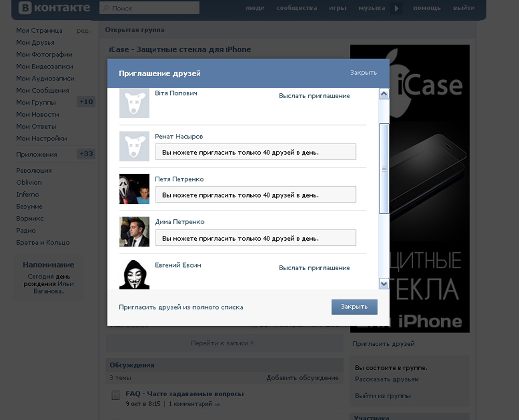This screenshot has width=519, height=420.
Task: Open Вітя Попович name link
Action: coord(176,93)
